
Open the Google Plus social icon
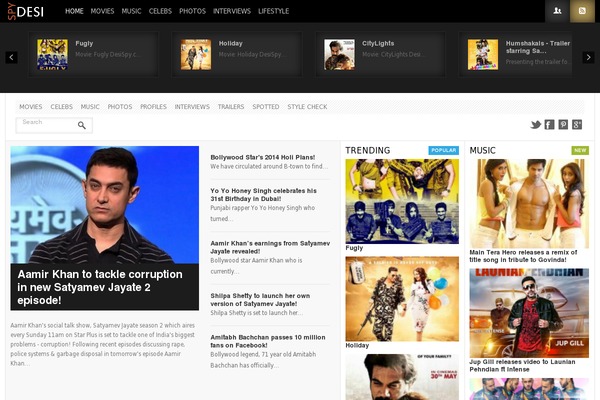tap(577, 124)
